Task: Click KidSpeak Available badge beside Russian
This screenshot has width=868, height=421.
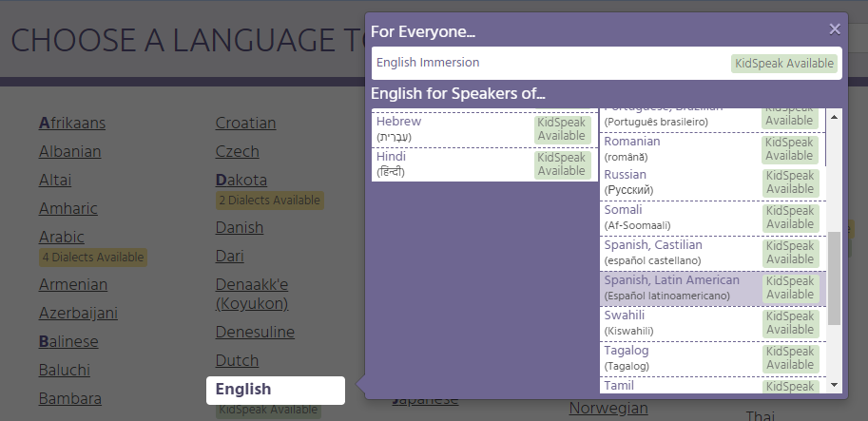Action: [x=789, y=182]
